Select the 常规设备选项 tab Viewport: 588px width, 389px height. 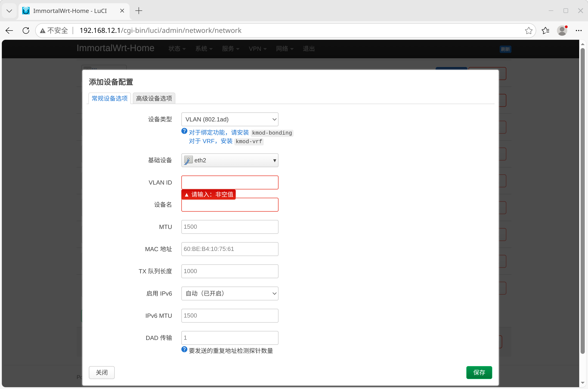[x=109, y=99]
